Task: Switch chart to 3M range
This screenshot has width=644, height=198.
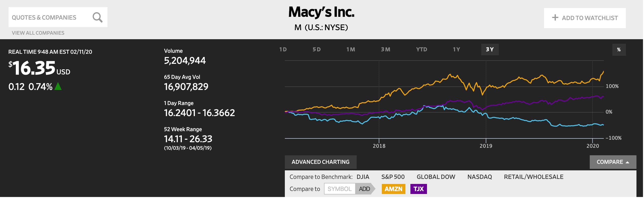Action: coord(386,49)
